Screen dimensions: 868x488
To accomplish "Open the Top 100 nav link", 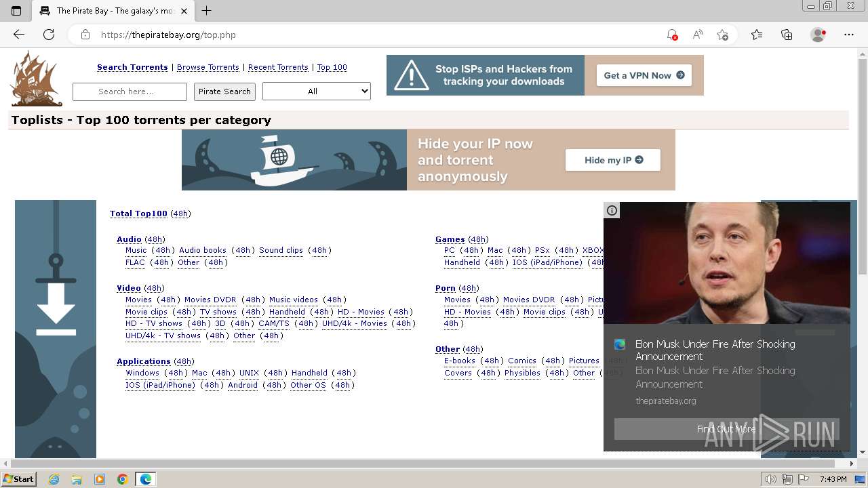I will coord(332,67).
